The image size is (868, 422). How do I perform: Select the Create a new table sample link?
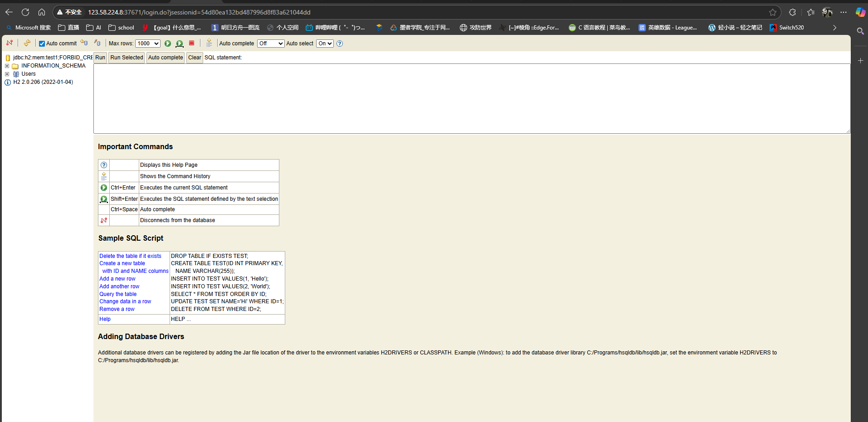(x=122, y=263)
